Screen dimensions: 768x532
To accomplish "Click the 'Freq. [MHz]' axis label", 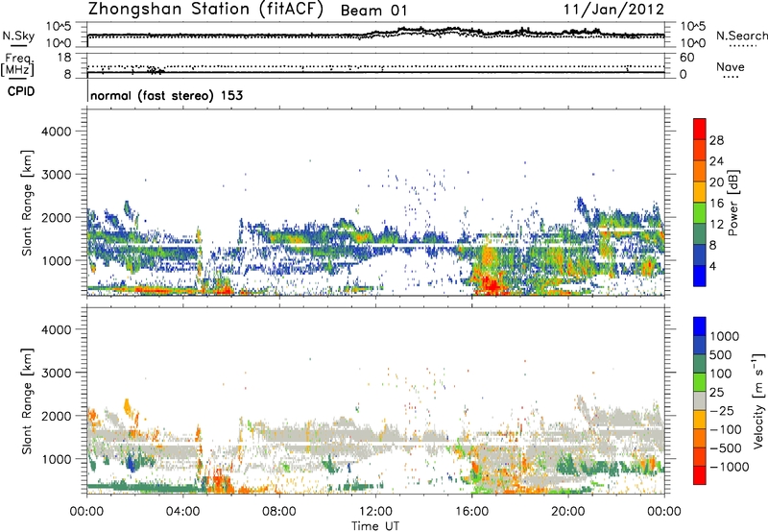I will [18, 64].
